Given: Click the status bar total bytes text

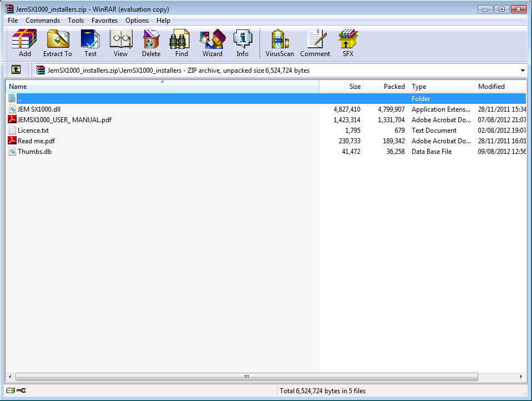Looking at the screenshot, I should (x=322, y=391).
